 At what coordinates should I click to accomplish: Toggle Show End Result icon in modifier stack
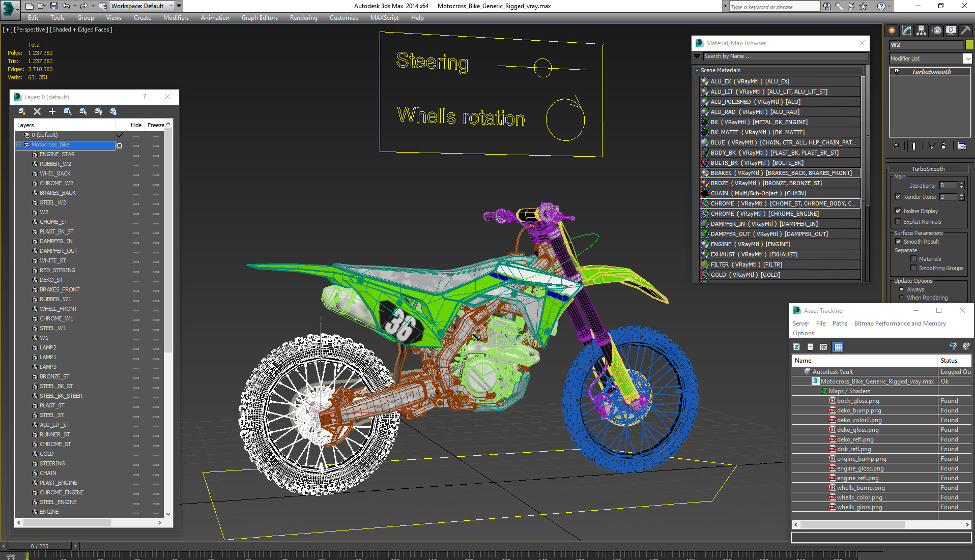point(914,146)
